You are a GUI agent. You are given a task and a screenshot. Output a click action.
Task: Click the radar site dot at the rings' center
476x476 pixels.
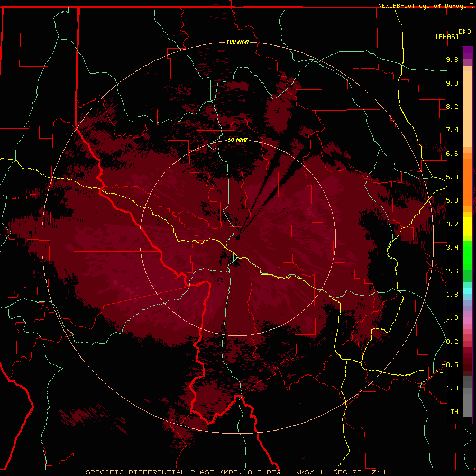point(237,238)
